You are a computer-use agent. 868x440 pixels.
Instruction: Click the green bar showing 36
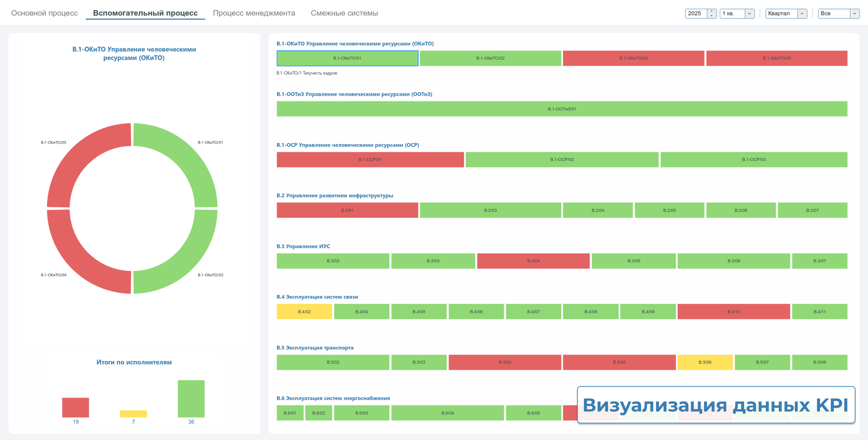(x=191, y=398)
